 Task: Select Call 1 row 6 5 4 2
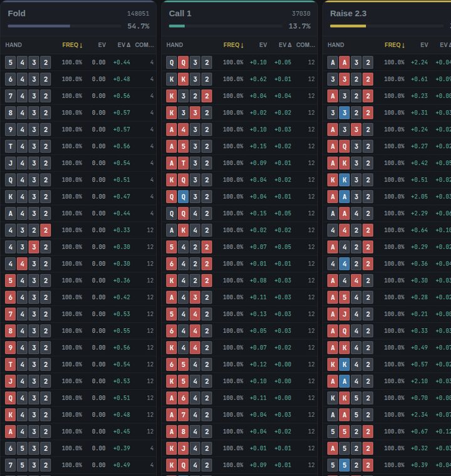239,365
